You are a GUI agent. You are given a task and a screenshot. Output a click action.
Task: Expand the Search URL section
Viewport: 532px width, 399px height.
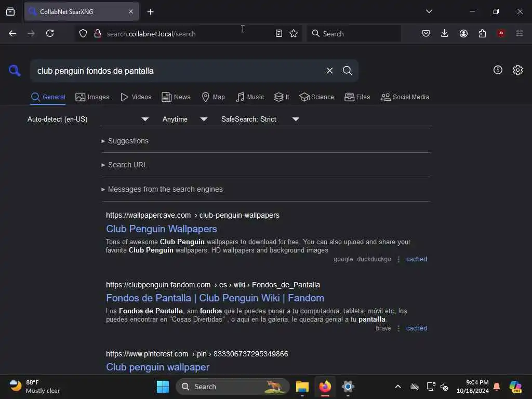(124, 165)
